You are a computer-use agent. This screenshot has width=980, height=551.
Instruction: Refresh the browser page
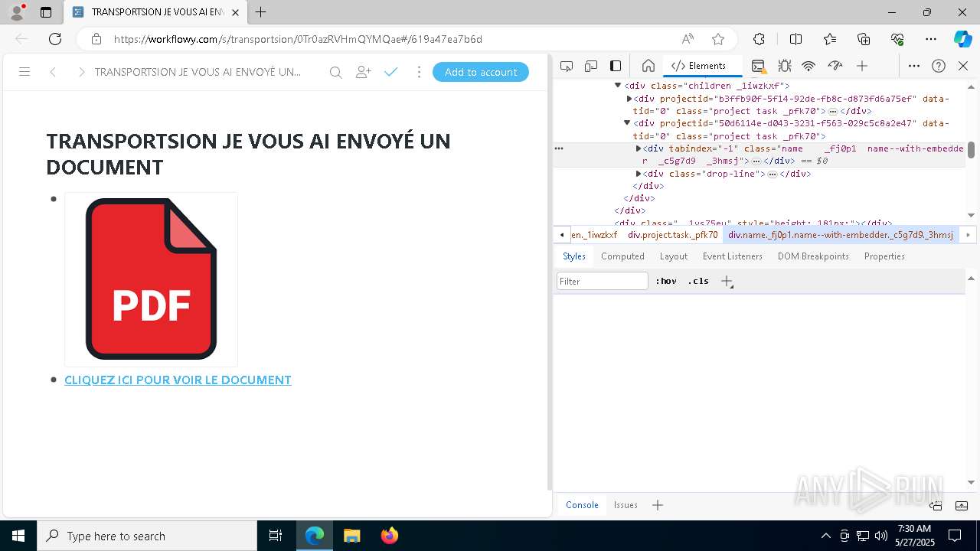(x=55, y=39)
